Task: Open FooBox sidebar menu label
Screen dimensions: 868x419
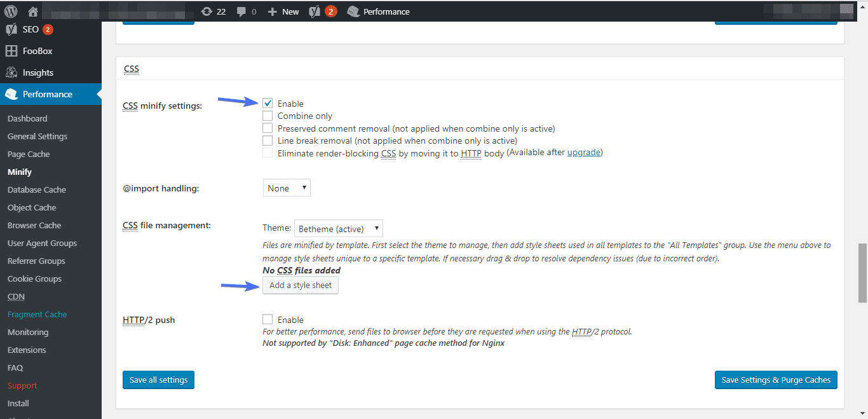Action: click(37, 51)
